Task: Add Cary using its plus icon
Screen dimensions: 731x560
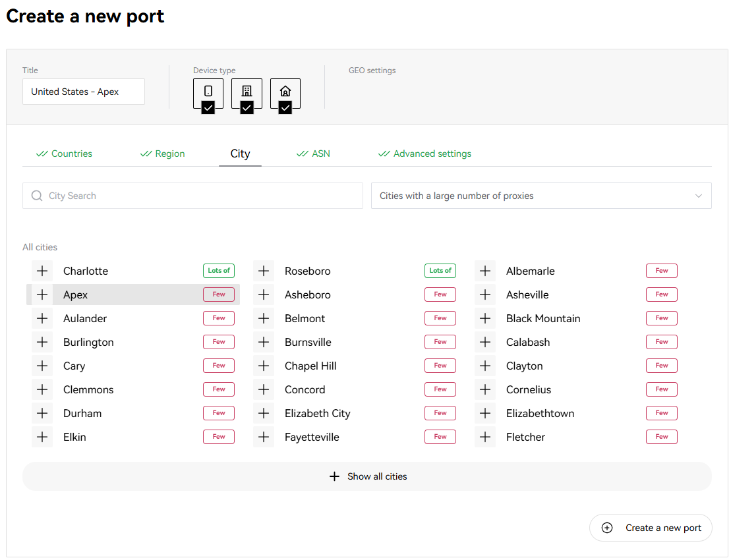Action: (42, 366)
